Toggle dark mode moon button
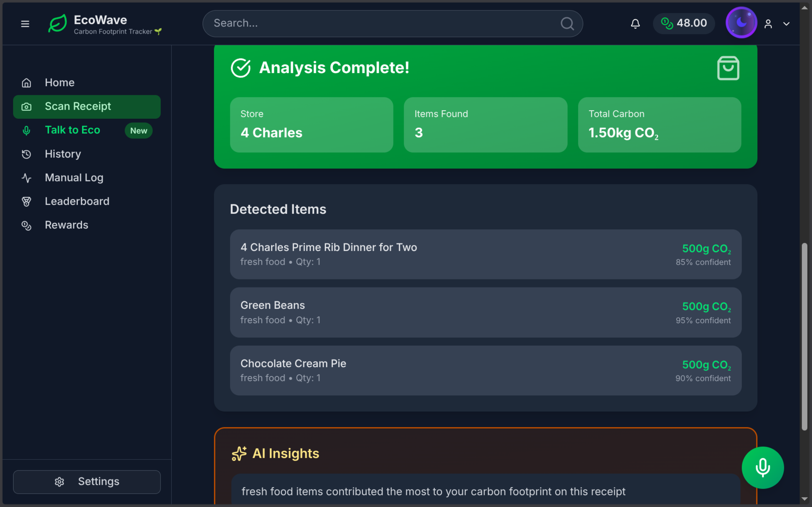The image size is (812, 507). click(x=741, y=23)
